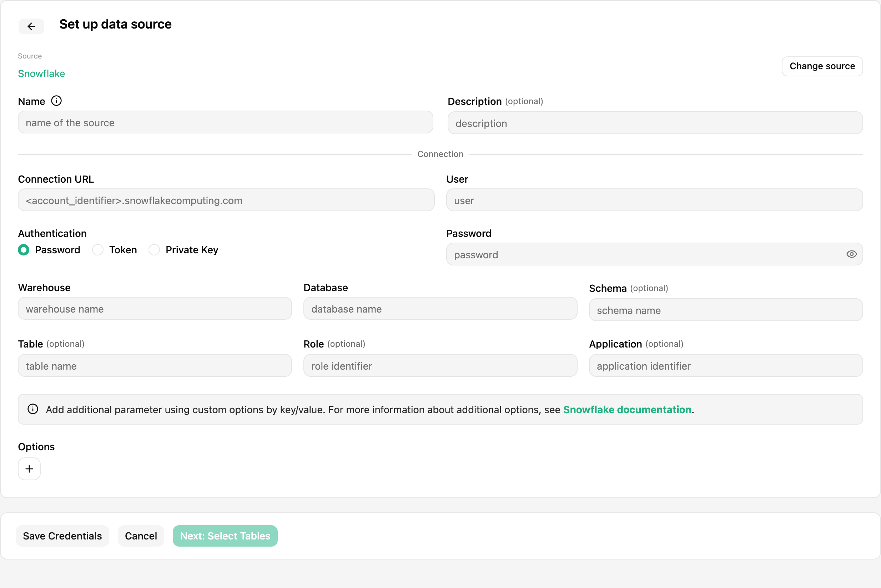
Task: Go back using the left arrow icon
Action: (31, 26)
